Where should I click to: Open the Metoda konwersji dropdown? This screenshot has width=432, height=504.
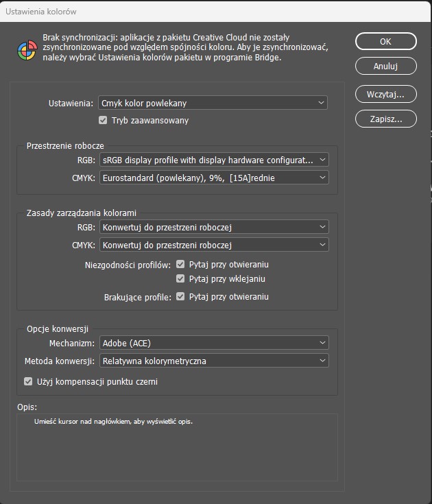[x=214, y=361]
